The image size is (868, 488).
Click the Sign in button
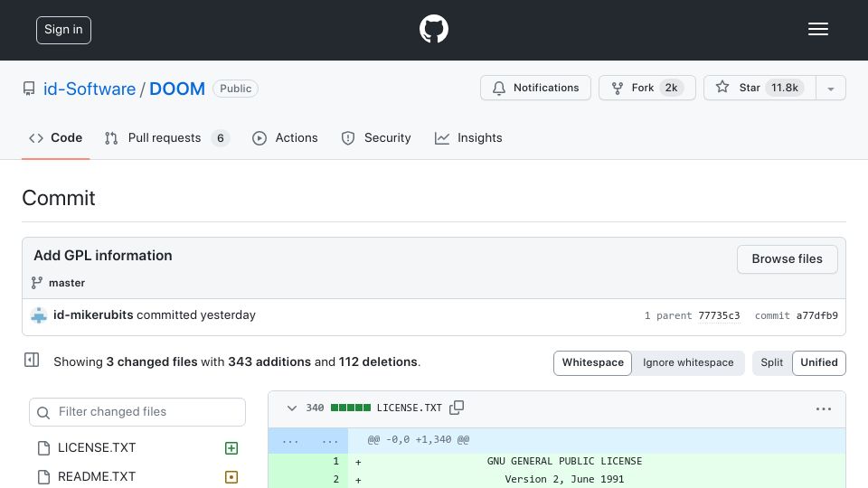coord(63,30)
